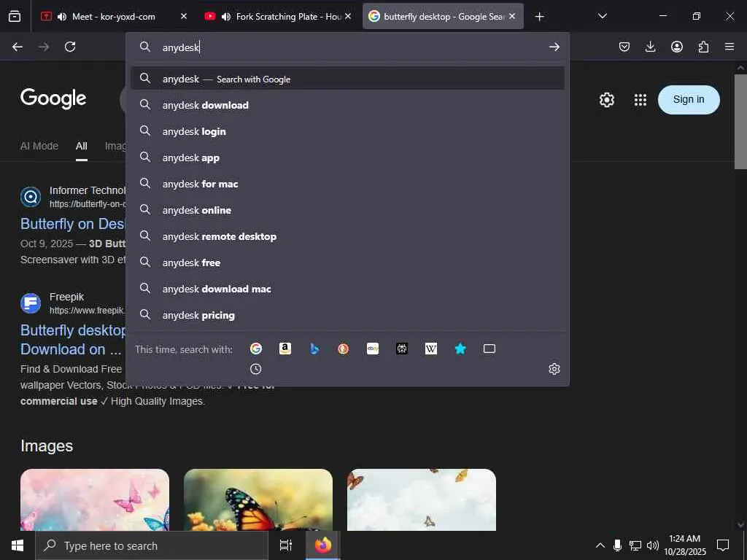This screenshot has width=747, height=560.
Task: Open Google quick settings gear
Action: coord(607,99)
